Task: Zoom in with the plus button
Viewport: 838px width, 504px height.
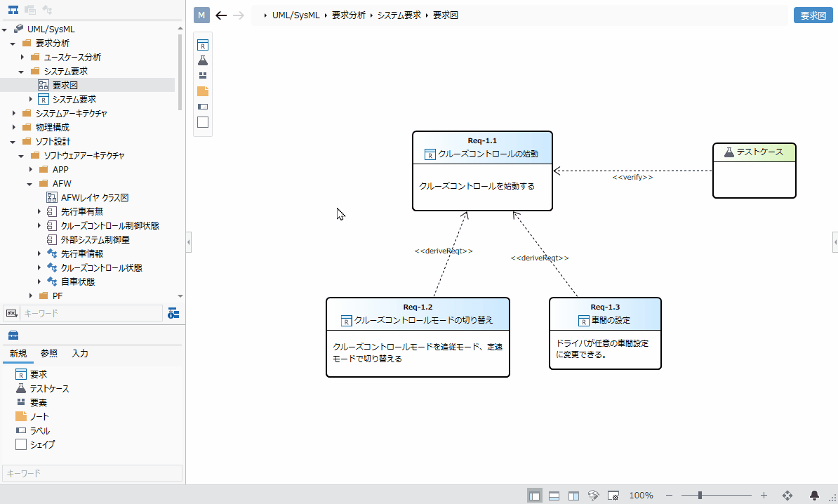Action: 764,496
